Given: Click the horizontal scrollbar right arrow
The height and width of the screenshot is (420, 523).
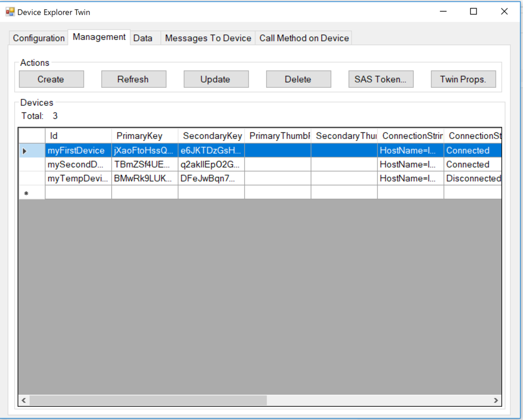Looking at the screenshot, I should pyautogui.click(x=496, y=400).
